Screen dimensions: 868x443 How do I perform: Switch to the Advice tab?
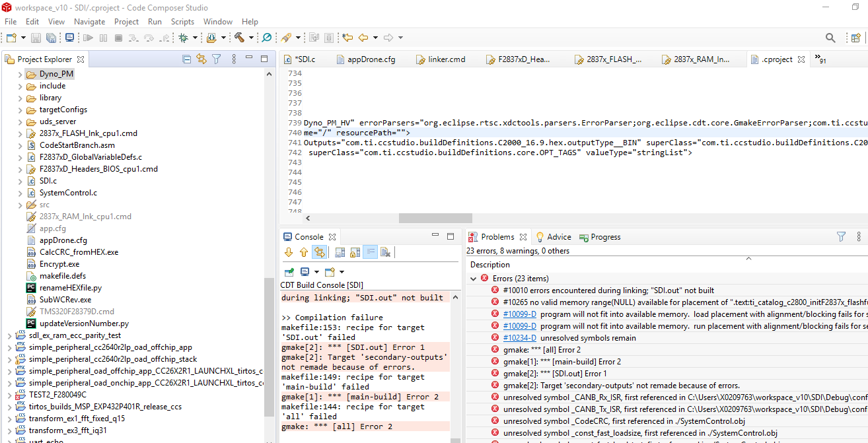pos(558,237)
